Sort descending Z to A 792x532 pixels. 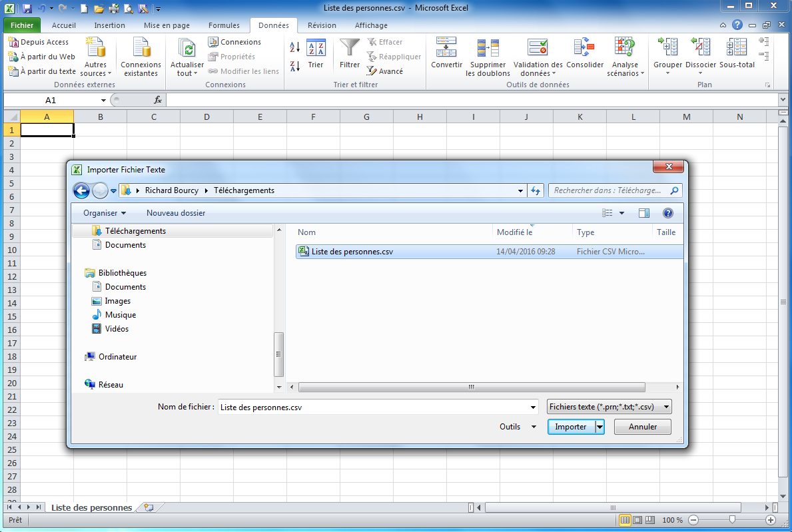coord(295,66)
